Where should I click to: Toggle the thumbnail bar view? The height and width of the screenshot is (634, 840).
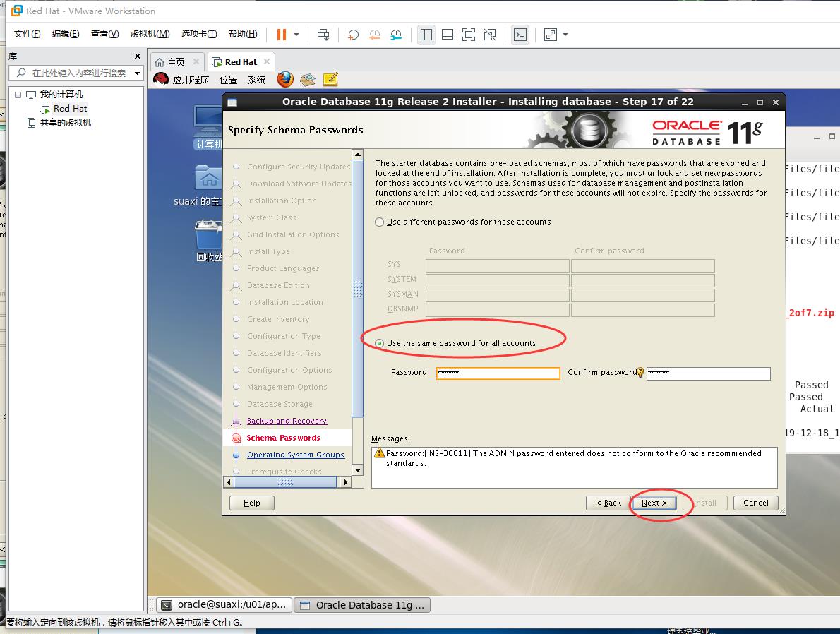[448, 35]
